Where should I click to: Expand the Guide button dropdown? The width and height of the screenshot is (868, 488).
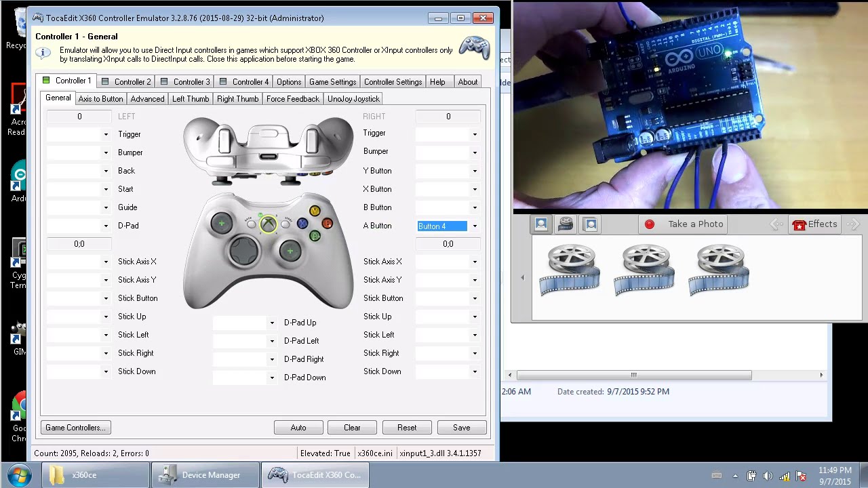pos(106,208)
